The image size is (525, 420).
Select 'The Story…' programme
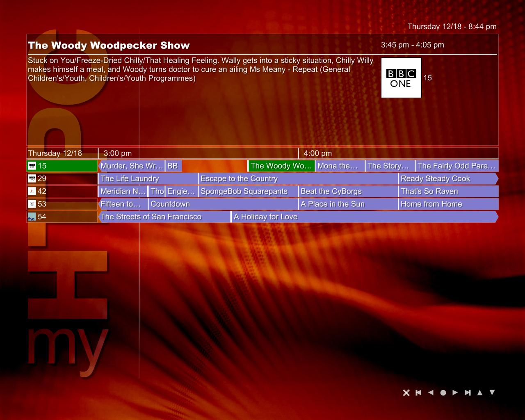click(390, 166)
